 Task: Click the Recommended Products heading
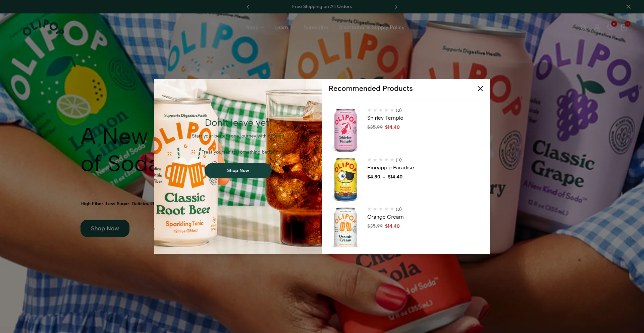click(x=371, y=89)
